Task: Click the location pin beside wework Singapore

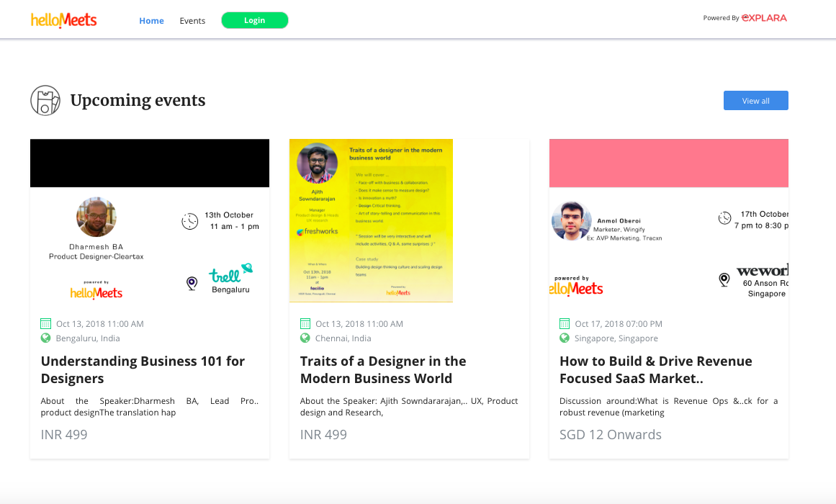Action: coord(724,279)
